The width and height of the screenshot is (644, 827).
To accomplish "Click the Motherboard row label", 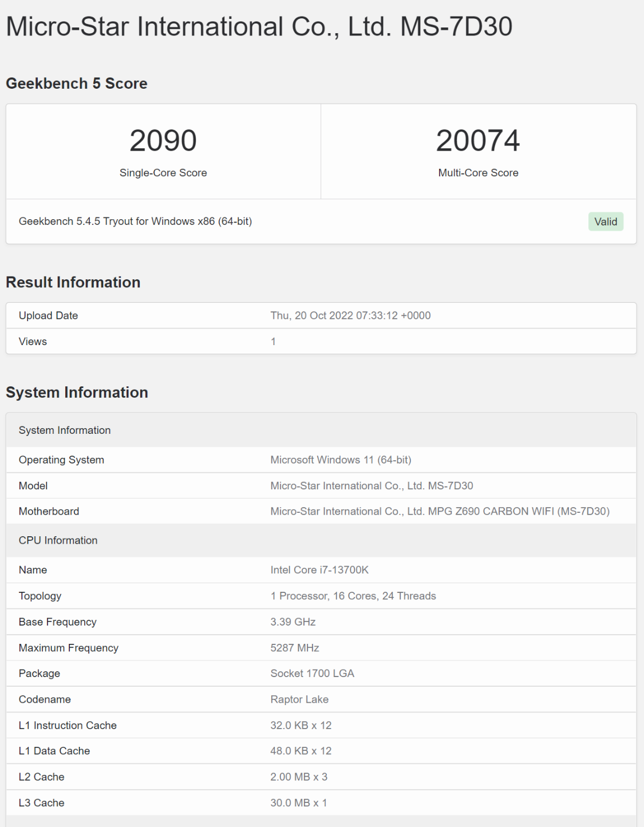I will click(x=49, y=512).
